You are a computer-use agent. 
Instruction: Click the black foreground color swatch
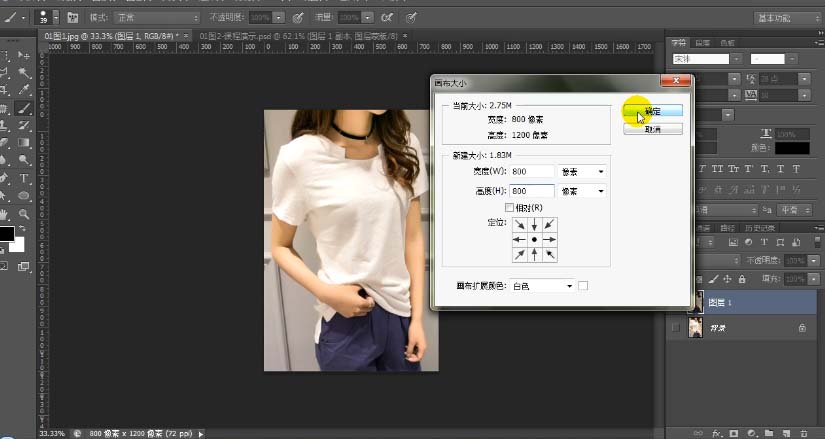6,234
